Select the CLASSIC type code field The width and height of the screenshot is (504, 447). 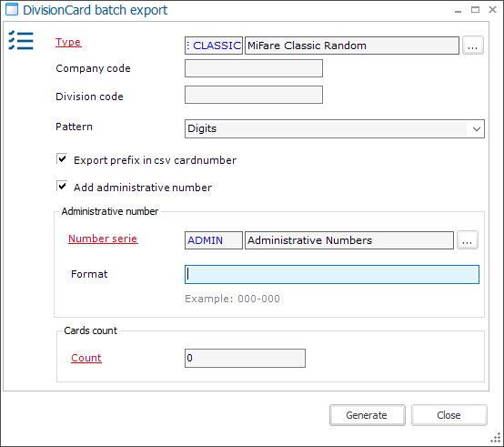pyautogui.click(x=214, y=46)
